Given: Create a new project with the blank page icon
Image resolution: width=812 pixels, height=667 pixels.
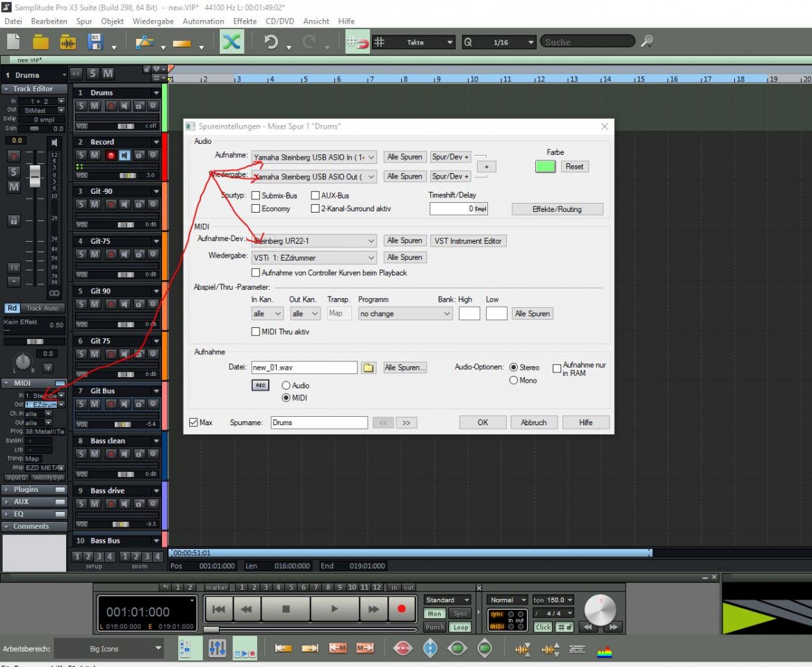Looking at the screenshot, I should [13, 42].
